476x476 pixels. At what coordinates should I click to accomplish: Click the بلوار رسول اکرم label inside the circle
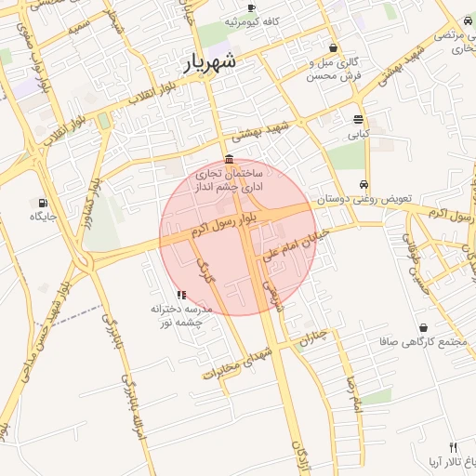224,225
